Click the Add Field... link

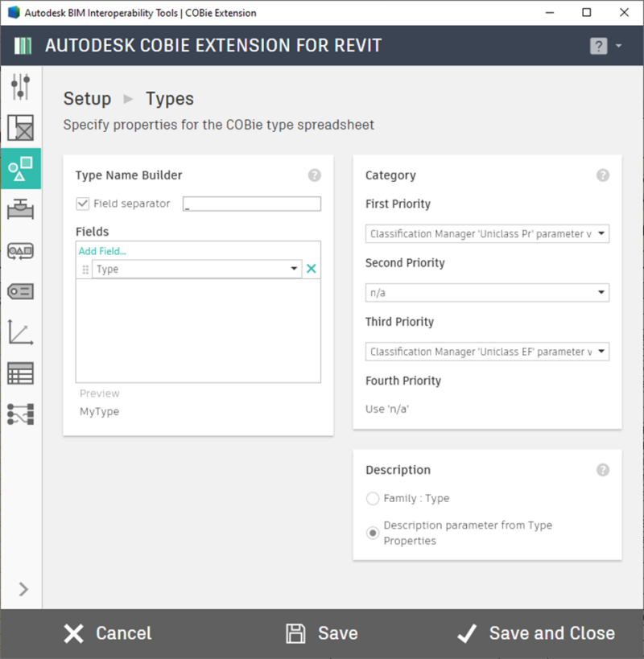click(102, 251)
